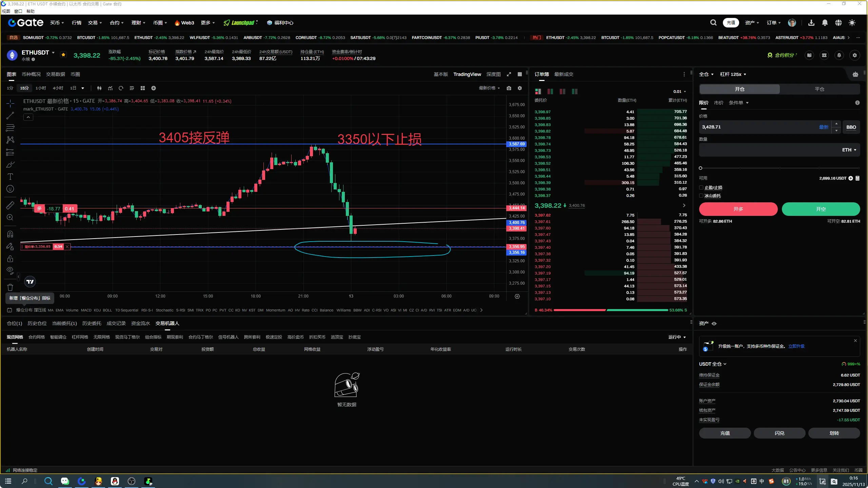Open the chart indicators icon
Image resolution: width=868 pixels, height=488 pixels.
pos(110,88)
